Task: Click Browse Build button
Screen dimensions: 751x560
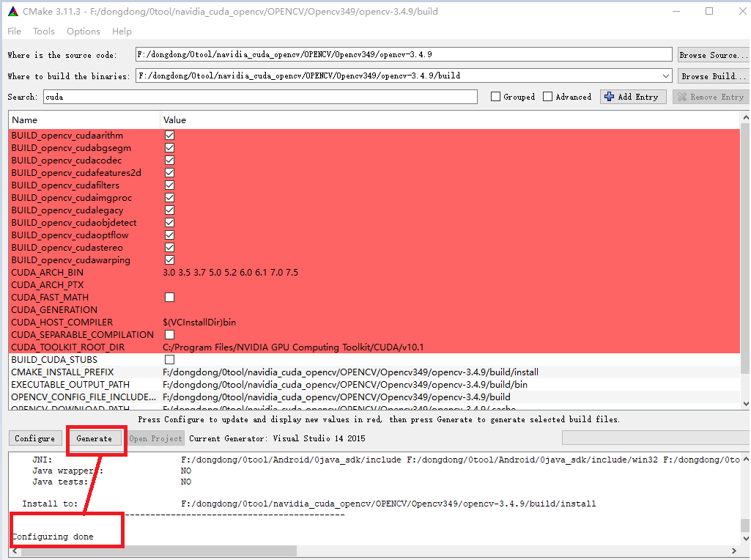Action: pos(713,75)
